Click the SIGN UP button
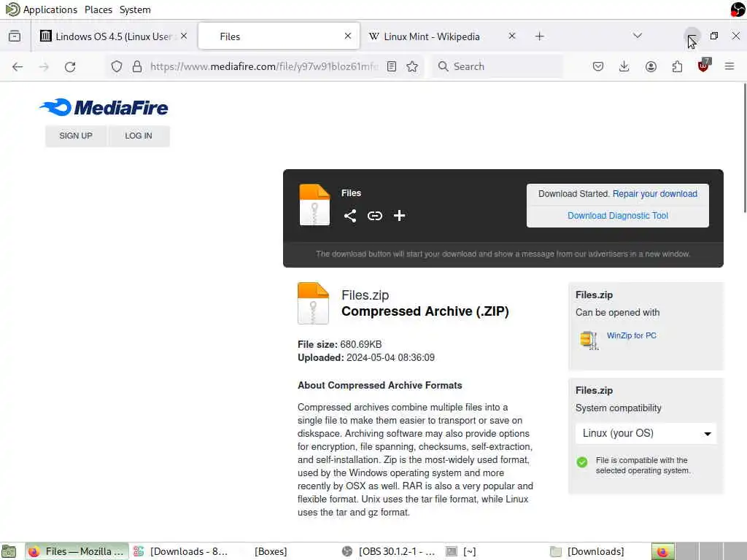 coord(76,136)
